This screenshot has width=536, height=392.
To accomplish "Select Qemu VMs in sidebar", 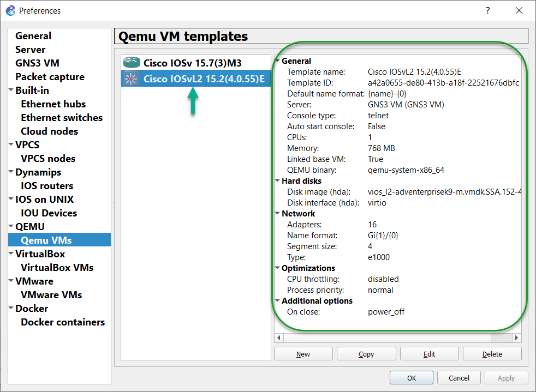I will click(x=59, y=240).
